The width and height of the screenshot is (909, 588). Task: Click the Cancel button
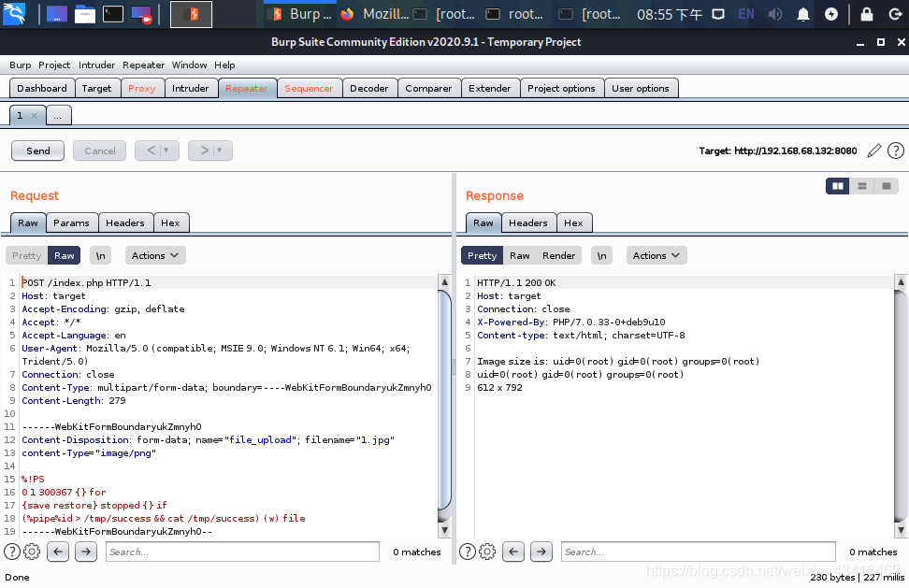click(x=100, y=151)
